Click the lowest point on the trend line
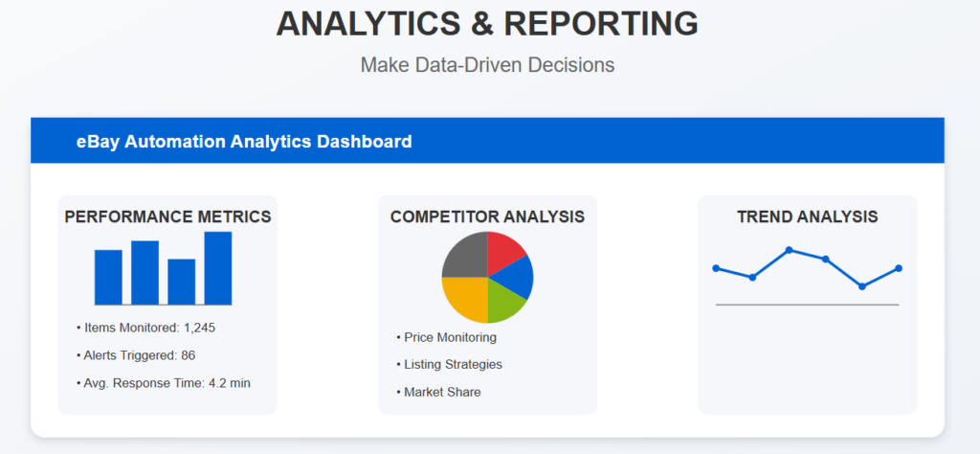980x454 pixels. 862,286
